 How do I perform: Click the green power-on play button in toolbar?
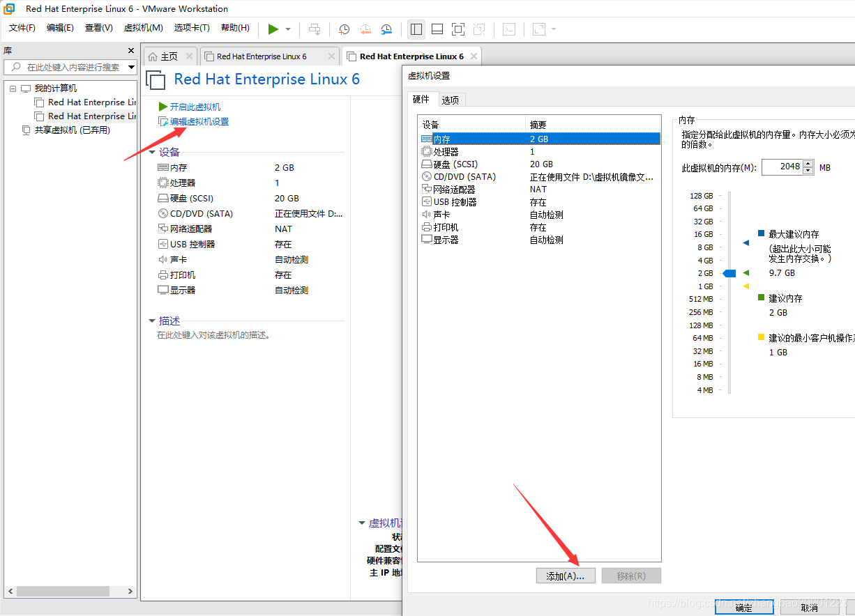click(273, 29)
